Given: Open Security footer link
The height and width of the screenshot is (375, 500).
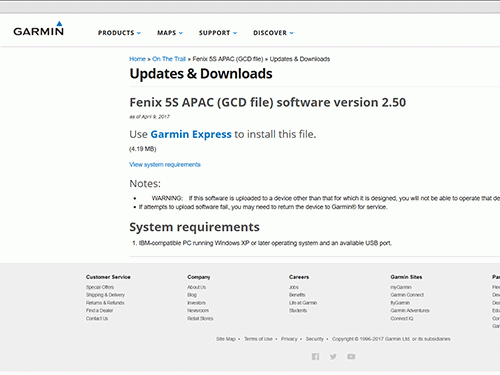Looking at the screenshot, I should coord(315,339).
